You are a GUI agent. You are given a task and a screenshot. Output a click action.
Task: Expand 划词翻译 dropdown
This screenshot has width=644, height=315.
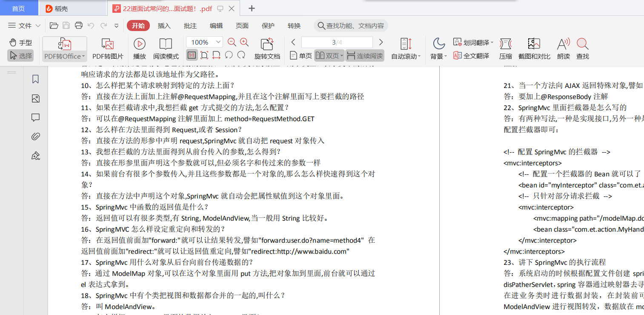click(x=492, y=43)
